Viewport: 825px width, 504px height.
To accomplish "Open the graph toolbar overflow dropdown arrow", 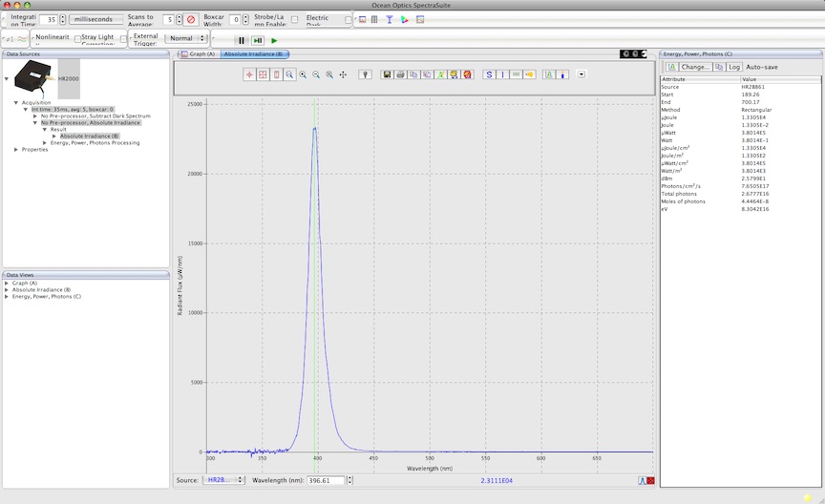I will click(x=582, y=74).
